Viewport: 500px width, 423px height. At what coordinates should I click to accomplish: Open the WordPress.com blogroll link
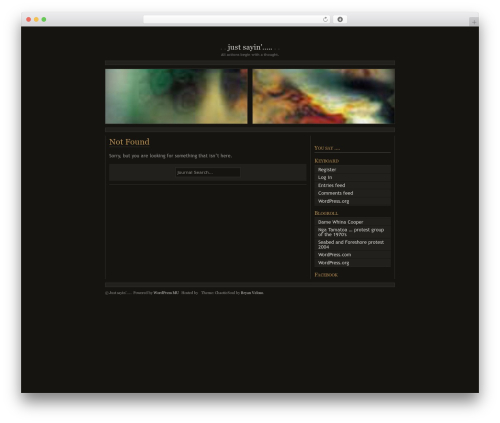[x=334, y=255]
